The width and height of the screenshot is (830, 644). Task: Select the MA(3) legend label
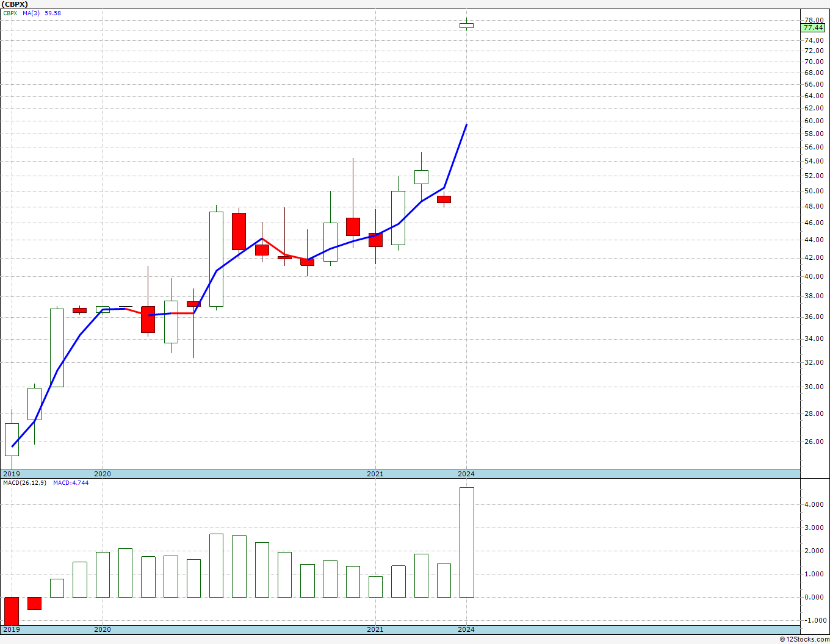click(31, 13)
